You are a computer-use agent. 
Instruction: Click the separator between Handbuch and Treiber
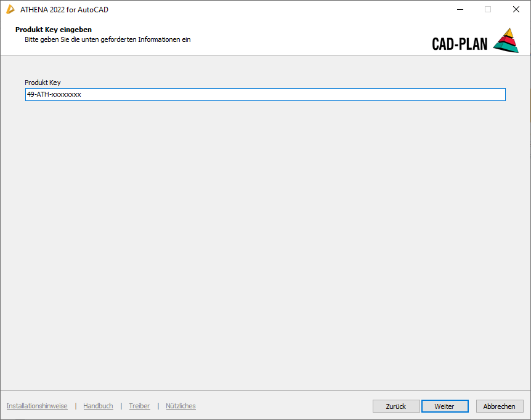click(x=121, y=406)
